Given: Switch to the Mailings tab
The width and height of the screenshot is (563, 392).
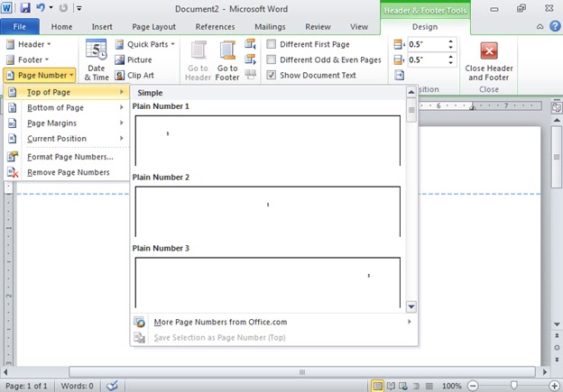Looking at the screenshot, I should (270, 27).
